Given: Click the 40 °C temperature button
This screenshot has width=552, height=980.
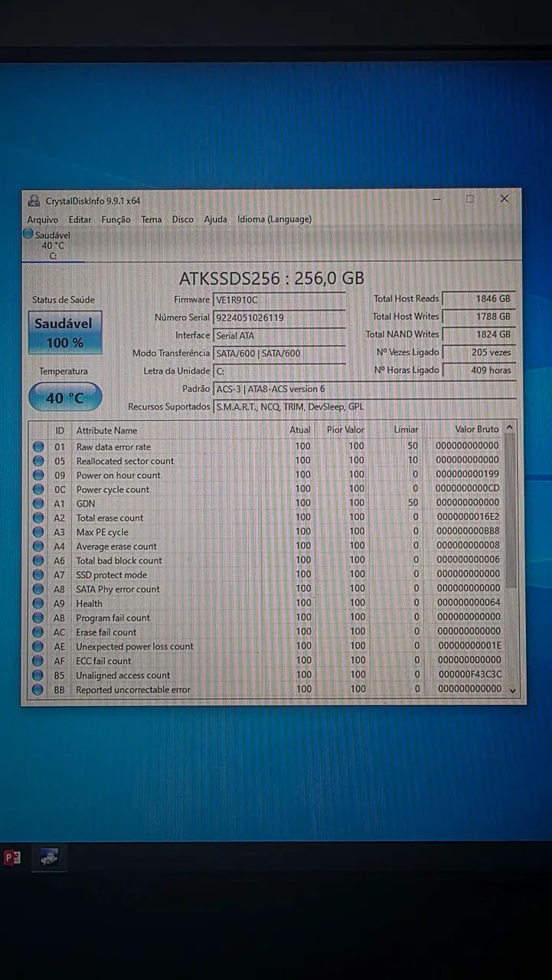Looking at the screenshot, I should (64, 398).
